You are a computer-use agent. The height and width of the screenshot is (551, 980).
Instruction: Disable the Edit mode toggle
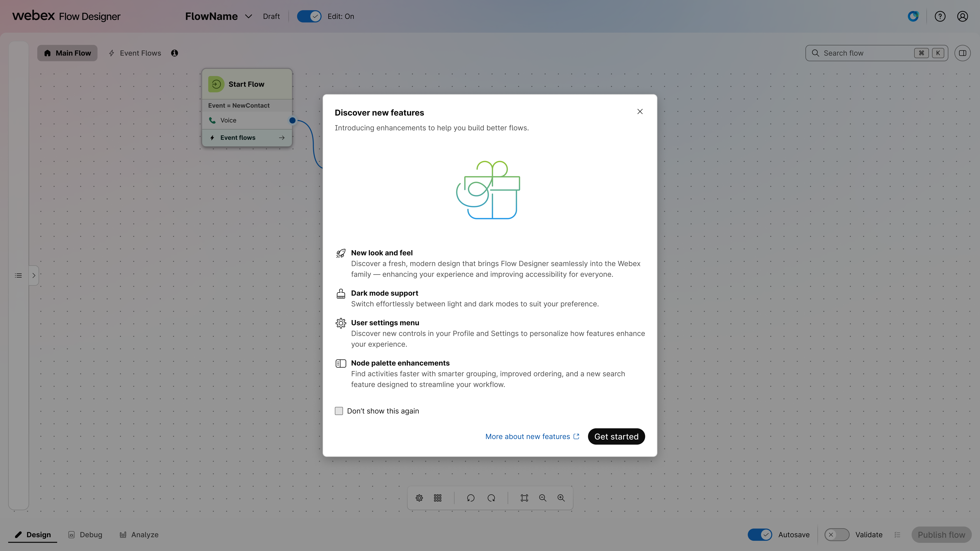click(309, 16)
